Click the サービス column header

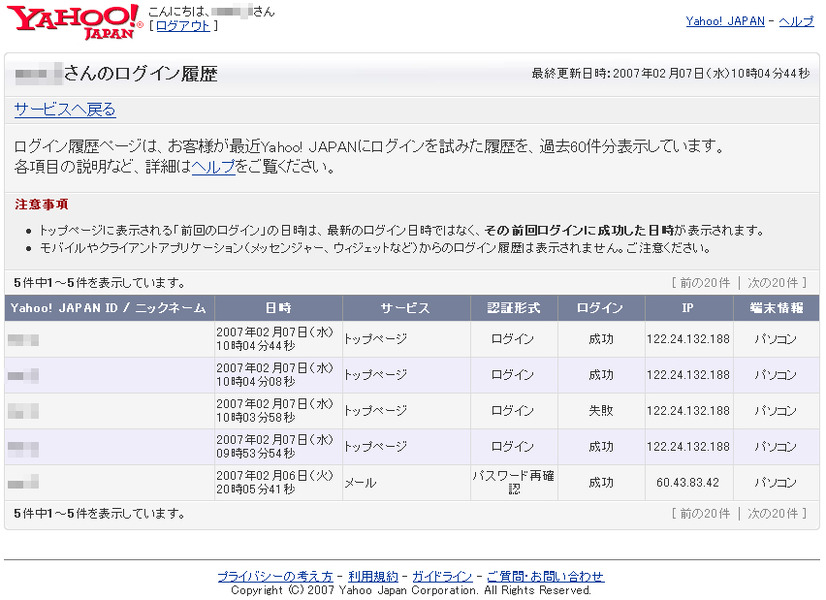(406, 308)
